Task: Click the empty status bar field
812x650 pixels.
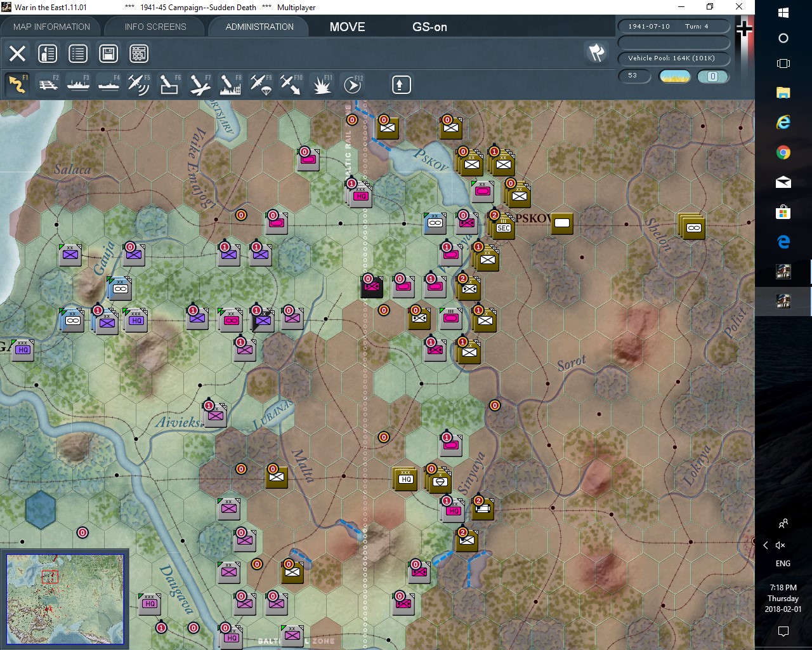Action: pos(673,43)
